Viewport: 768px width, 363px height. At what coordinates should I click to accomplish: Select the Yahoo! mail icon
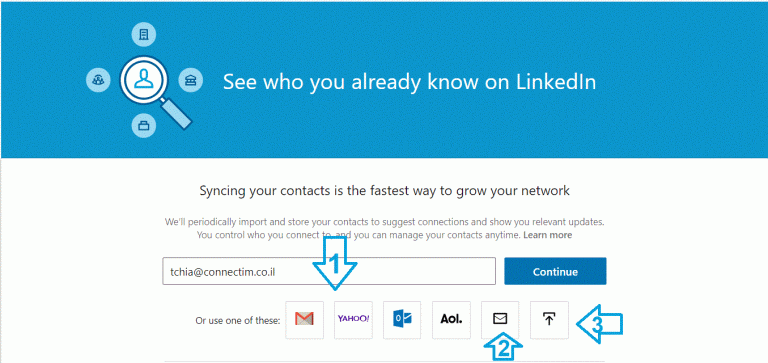click(x=353, y=320)
